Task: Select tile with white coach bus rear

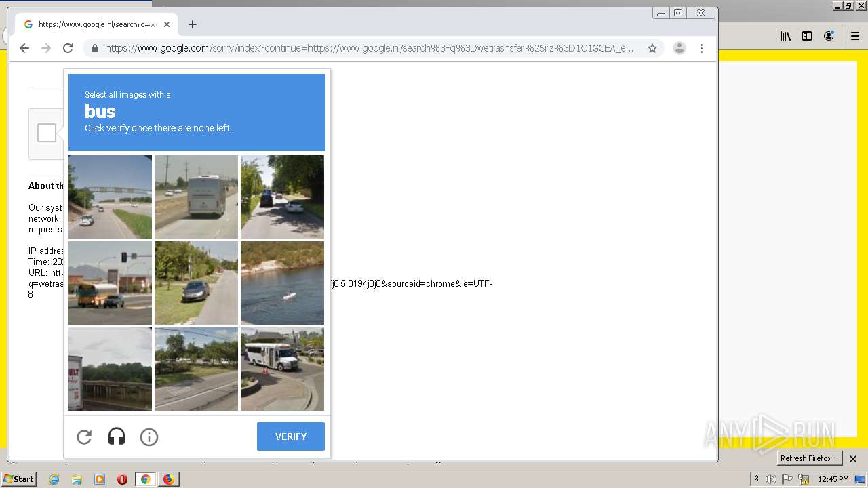Action: click(196, 197)
